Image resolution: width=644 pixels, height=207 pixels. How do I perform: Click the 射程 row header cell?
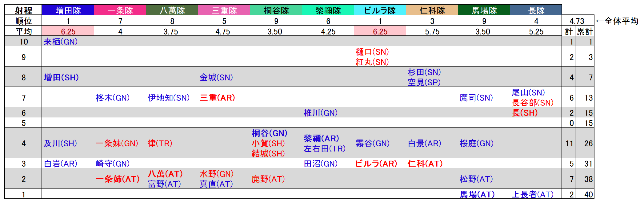23,10
